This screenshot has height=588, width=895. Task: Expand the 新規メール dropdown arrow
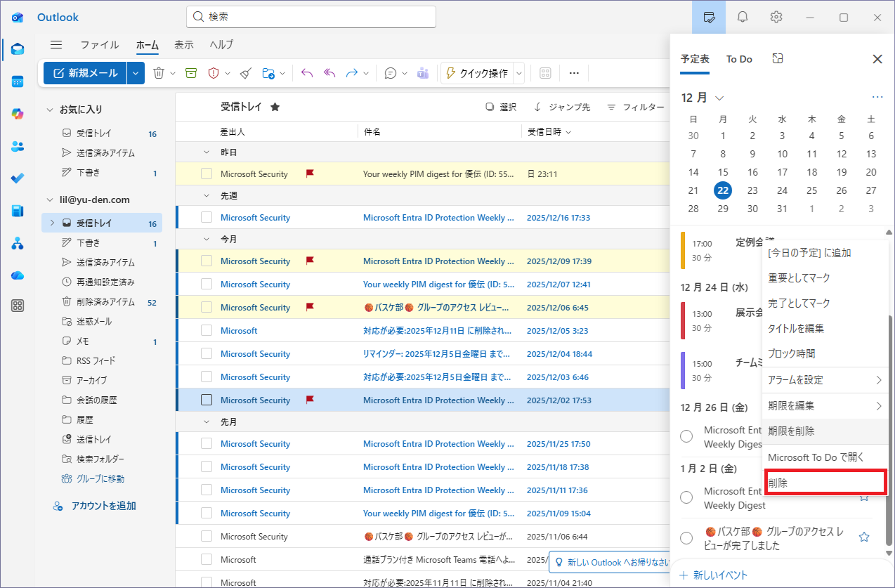[x=136, y=73]
